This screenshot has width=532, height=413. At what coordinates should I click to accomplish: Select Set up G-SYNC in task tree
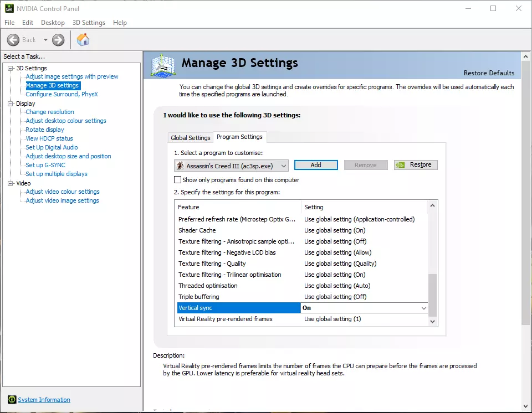click(x=45, y=165)
